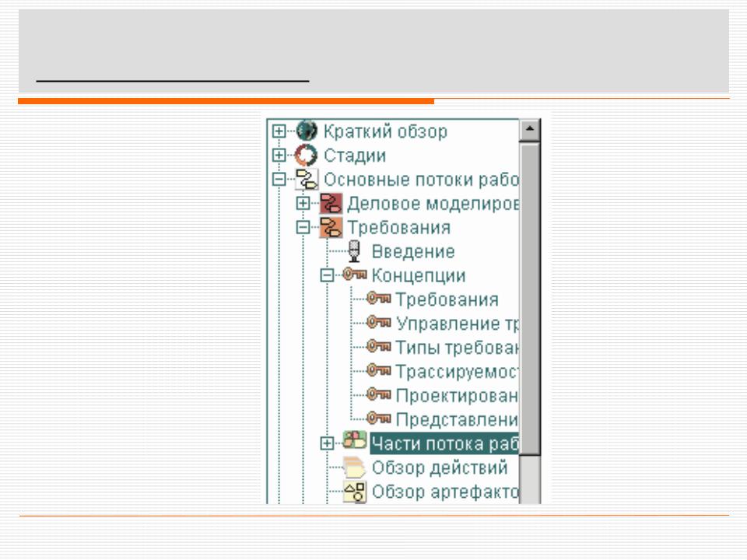
Task: Select the Концепции label
Action: 419,275
